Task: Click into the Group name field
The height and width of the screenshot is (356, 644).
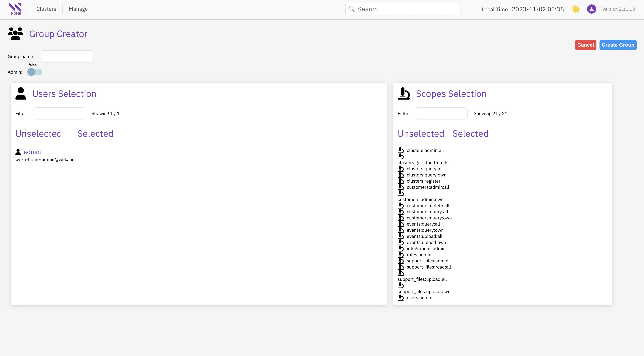Action: [x=67, y=57]
